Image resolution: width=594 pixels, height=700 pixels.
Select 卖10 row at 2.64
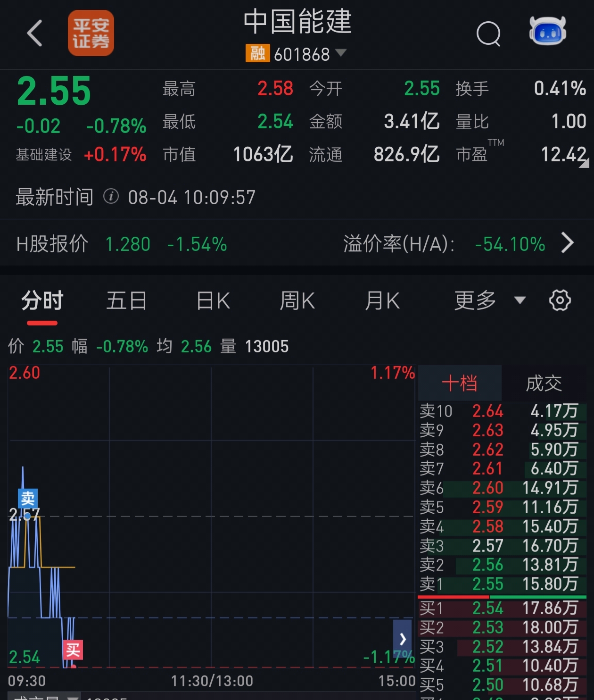coord(502,411)
